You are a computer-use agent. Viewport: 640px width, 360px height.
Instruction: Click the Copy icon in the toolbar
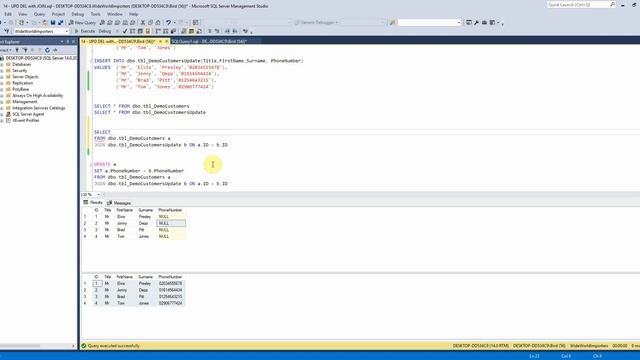click(150, 22)
